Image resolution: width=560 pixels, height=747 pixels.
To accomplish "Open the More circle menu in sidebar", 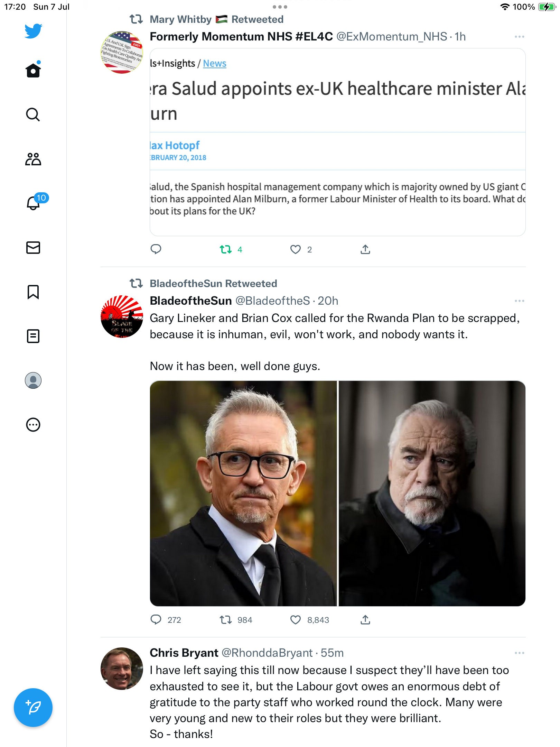I will (x=33, y=425).
